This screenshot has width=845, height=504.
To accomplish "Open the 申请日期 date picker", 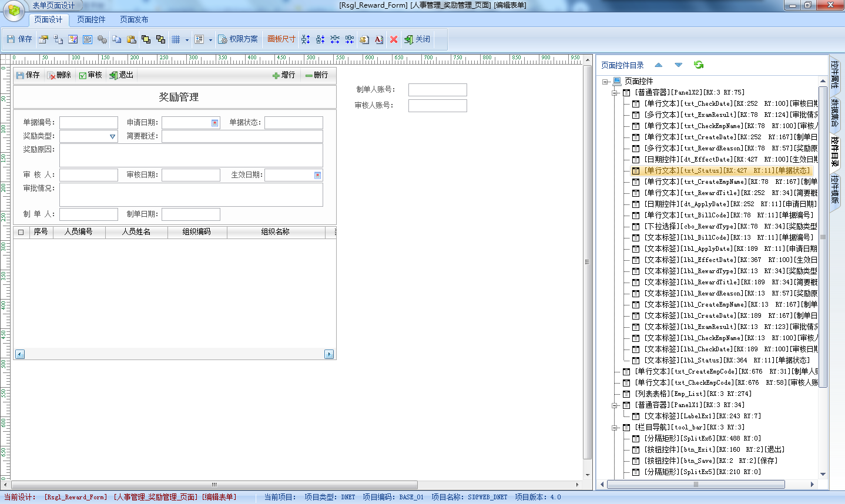I will 214,123.
